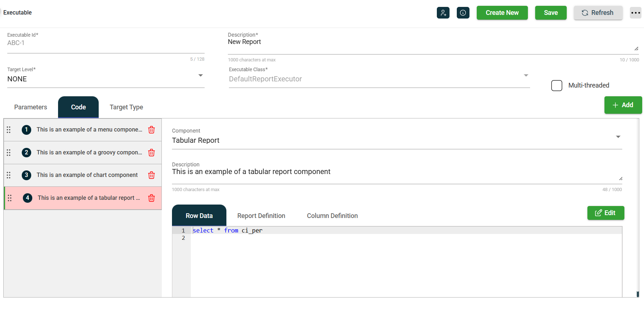Open the Executable Class dropdown
The image size is (644, 311).
pyautogui.click(x=526, y=76)
